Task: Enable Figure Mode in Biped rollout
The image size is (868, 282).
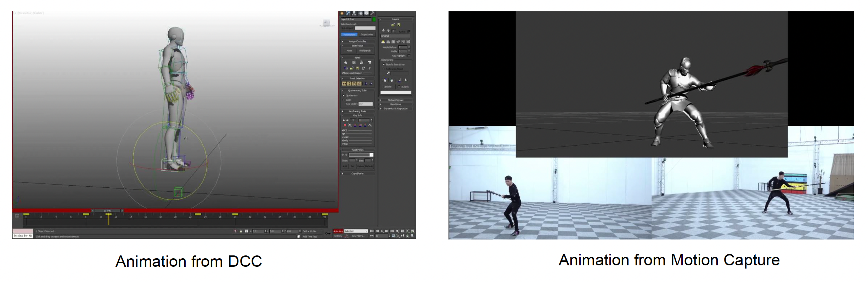Action: (x=346, y=63)
